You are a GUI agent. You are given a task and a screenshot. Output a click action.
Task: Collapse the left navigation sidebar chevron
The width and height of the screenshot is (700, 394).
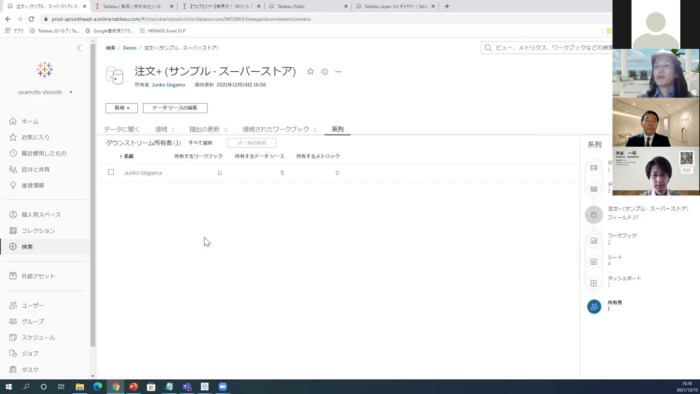[79, 48]
